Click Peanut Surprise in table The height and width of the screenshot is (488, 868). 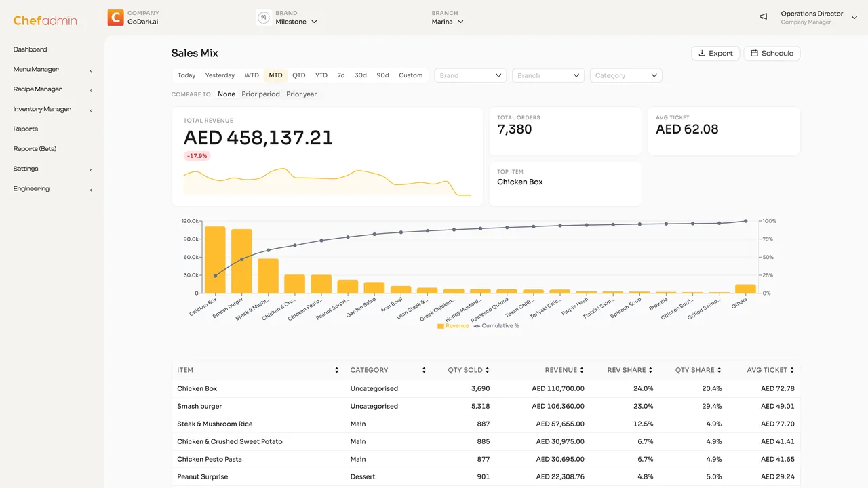203,476
